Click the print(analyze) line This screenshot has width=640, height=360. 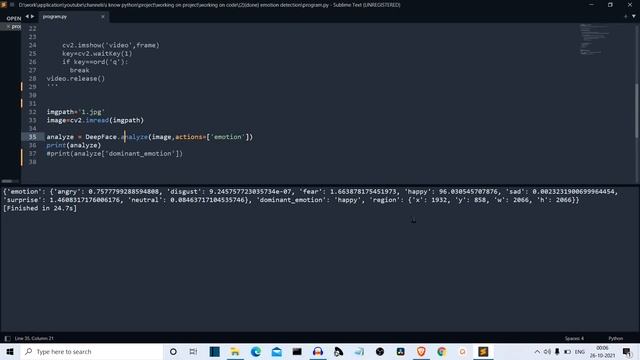point(73,145)
